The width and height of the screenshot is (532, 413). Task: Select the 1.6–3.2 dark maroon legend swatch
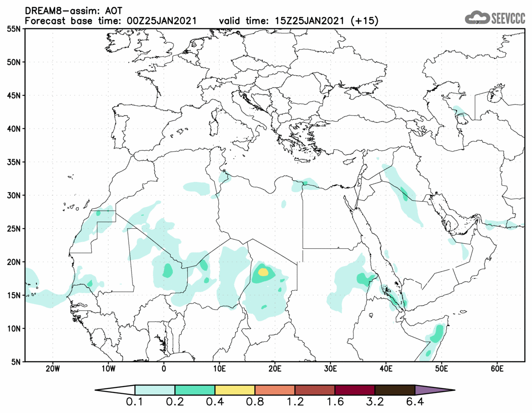(355, 390)
